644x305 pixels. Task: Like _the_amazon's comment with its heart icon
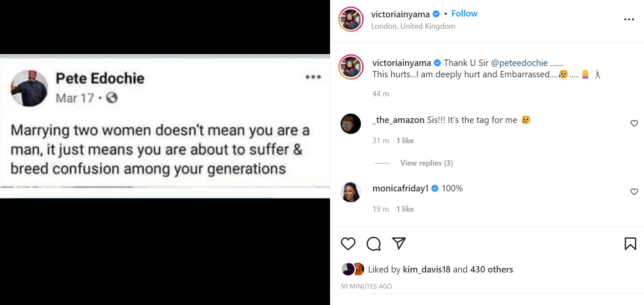[x=634, y=123]
